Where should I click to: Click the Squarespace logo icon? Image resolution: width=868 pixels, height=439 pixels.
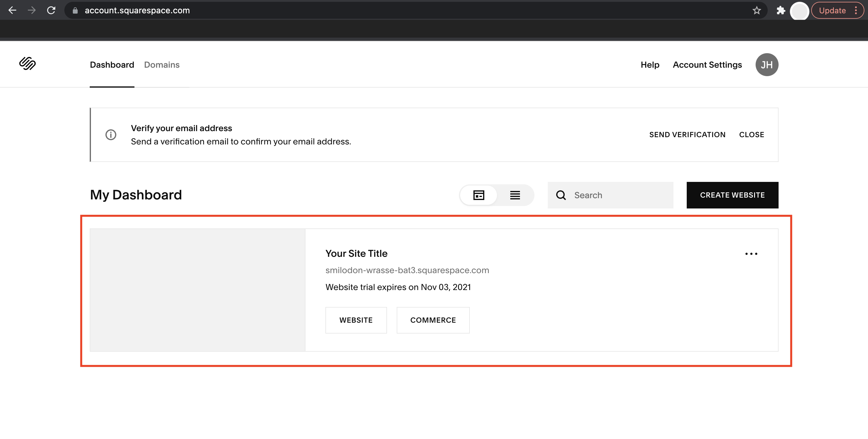(x=28, y=63)
